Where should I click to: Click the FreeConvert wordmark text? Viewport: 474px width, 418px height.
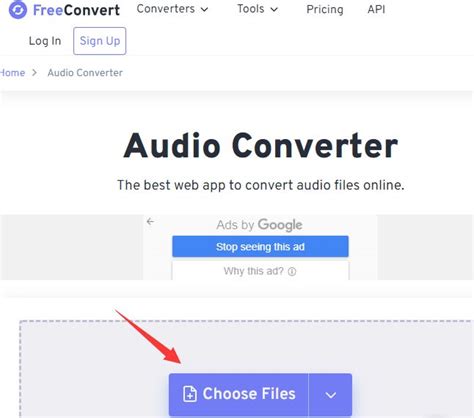(76, 10)
